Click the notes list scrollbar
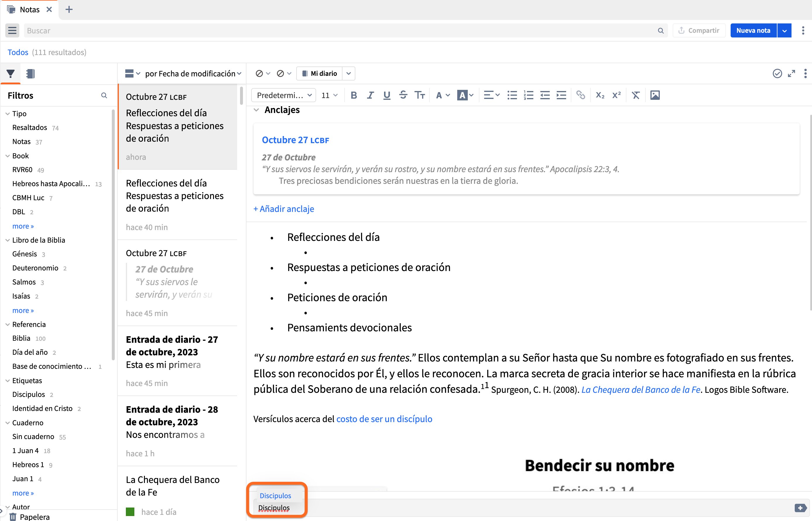The width and height of the screenshot is (812, 521). 241,96
